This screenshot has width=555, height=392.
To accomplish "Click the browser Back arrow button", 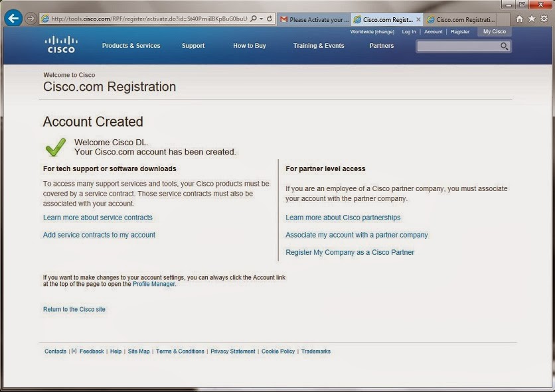I will (13, 19).
